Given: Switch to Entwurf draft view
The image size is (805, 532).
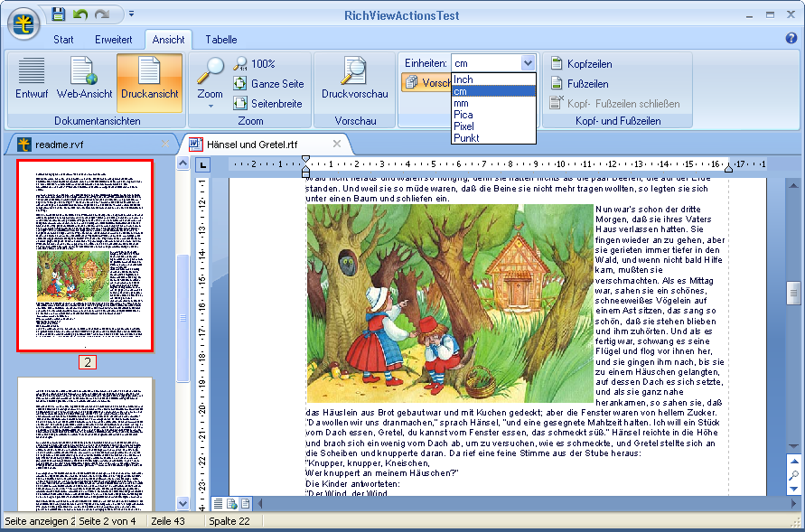Looking at the screenshot, I should [x=32, y=79].
